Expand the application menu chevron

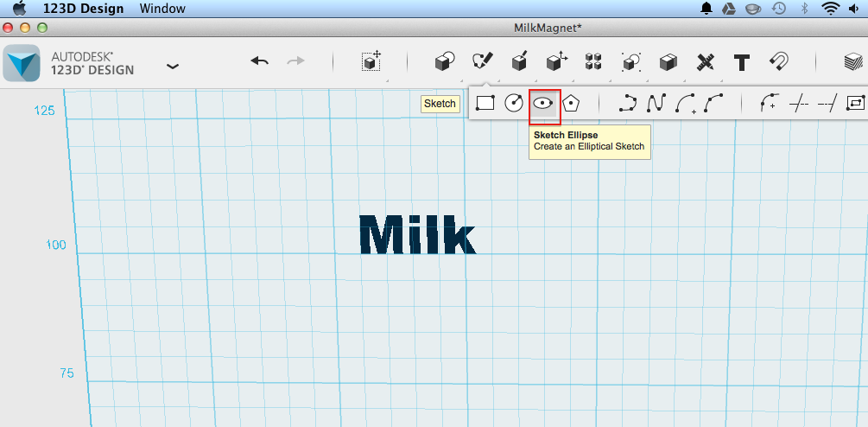coord(173,67)
